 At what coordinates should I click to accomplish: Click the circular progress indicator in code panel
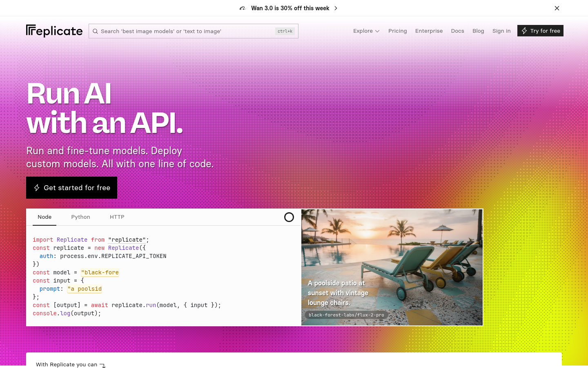(289, 217)
